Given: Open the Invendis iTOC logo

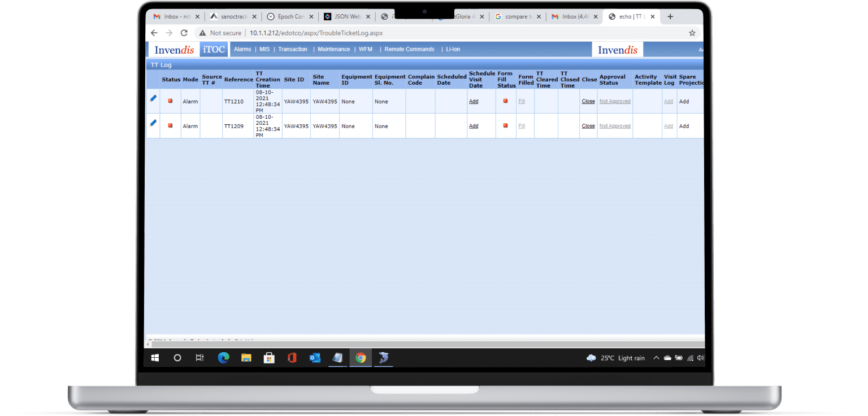Looking at the screenshot, I should [x=174, y=50].
